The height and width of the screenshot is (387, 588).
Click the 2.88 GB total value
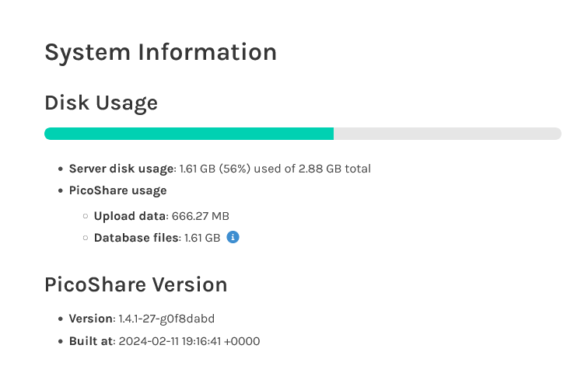pos(334,169)
